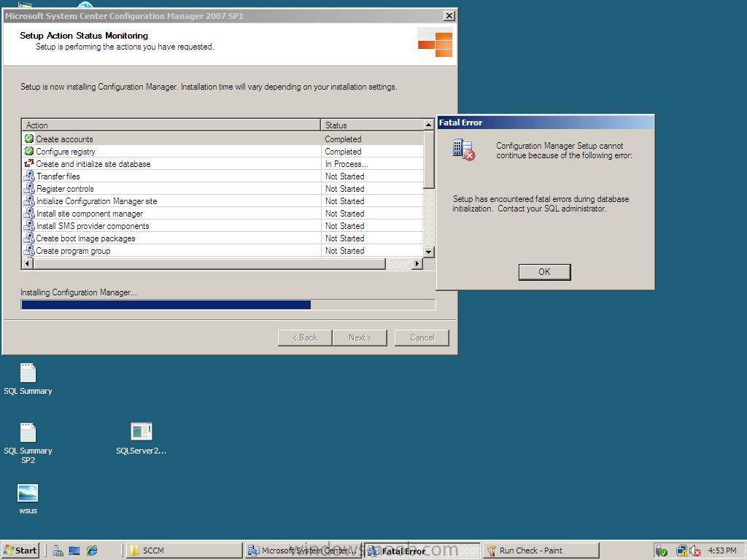Image resolution: width=747 pixels, height=560 pixels.
Task: Click the list's scroll left arrow
Action: (x=28, y=263)
